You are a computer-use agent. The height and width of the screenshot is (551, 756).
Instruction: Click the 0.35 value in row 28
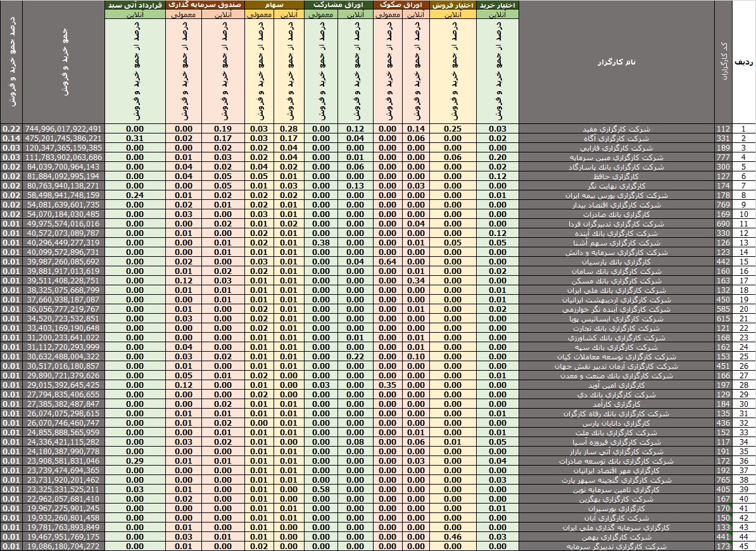pyautogui.click(x=387, y=385)
